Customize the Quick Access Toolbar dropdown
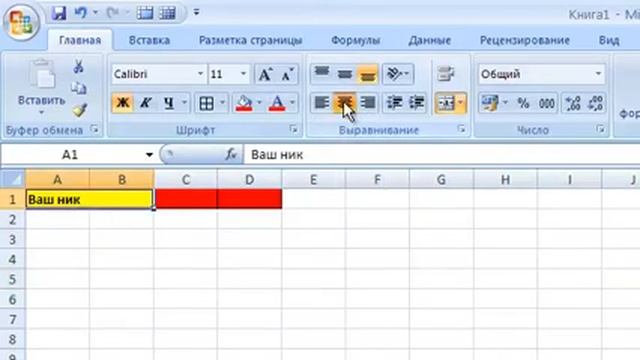Viewport: 640px width, 360px height. click(196, 12)
